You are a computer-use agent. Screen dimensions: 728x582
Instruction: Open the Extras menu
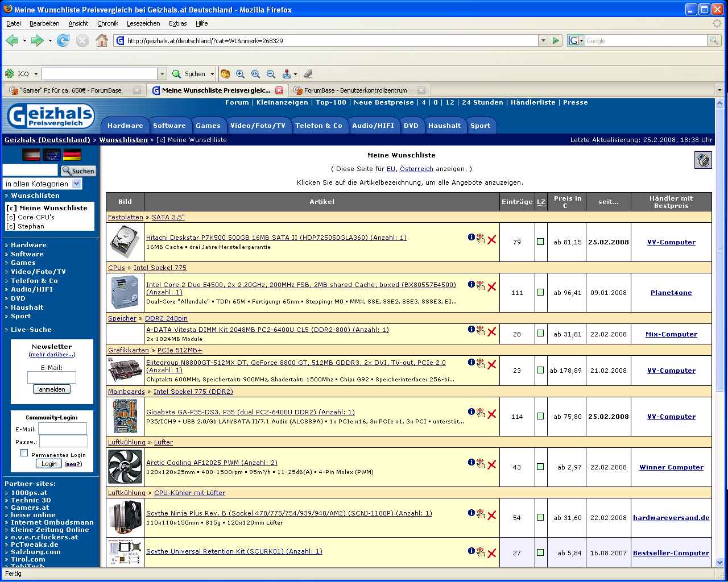[x=177, y=23]
